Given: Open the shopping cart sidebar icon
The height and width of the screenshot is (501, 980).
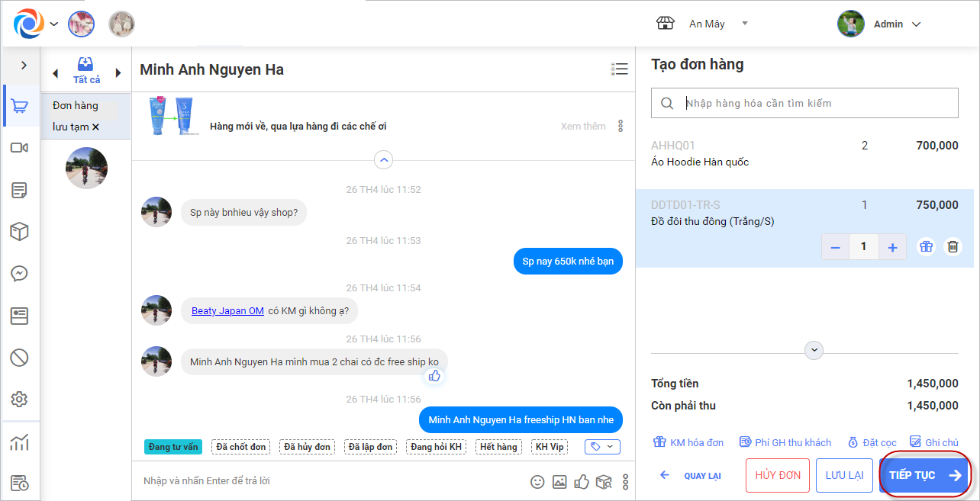Looking at the screenshot, I should coord(20,107).
